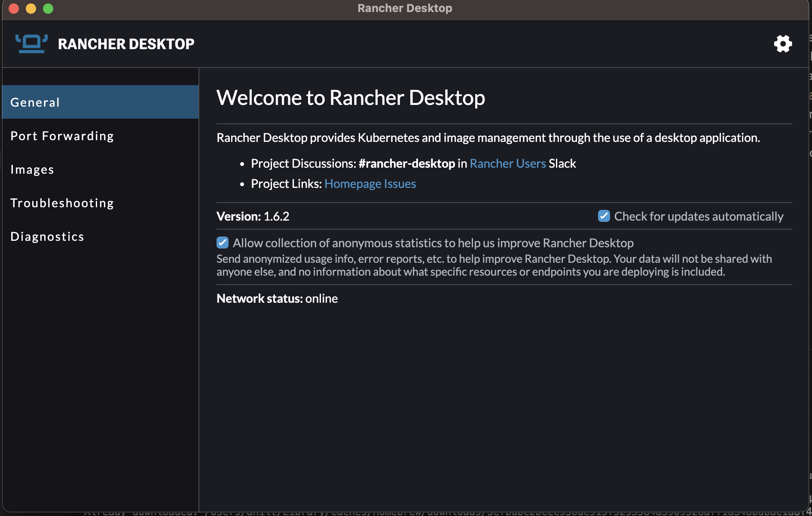The height and width of the screenshot is (516, 812).
Task: Disable Check for updates automatically
Action: (604, 216)
